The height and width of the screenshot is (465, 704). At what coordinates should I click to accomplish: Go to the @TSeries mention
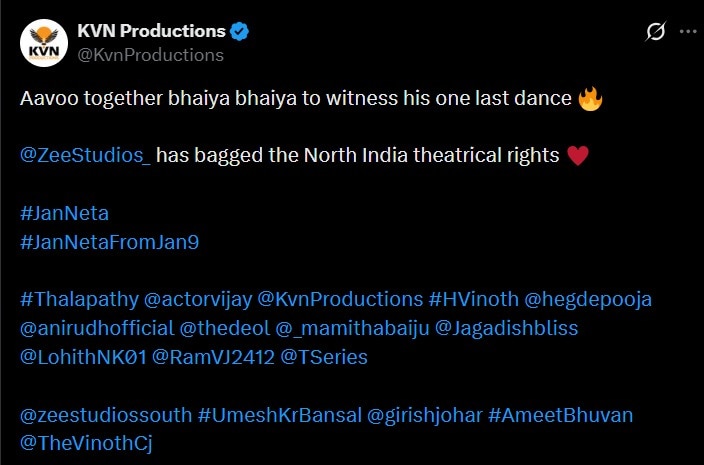(x=325, y=357)
